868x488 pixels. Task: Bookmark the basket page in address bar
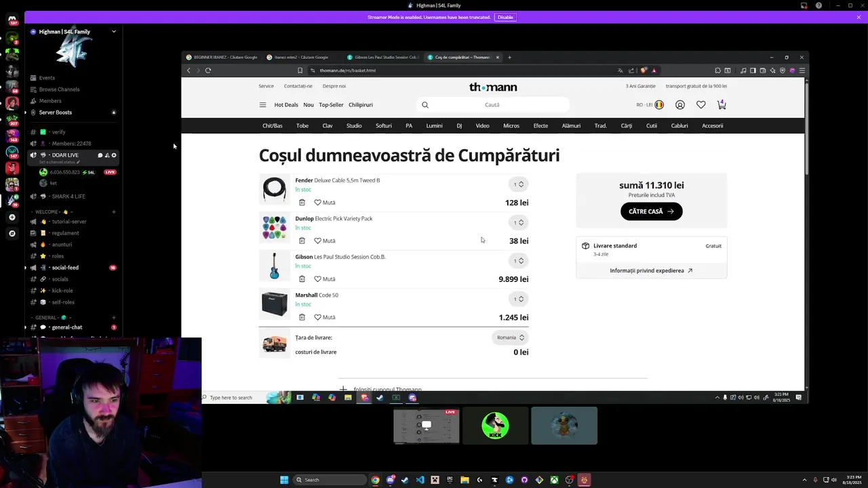(x=300, y=70)
